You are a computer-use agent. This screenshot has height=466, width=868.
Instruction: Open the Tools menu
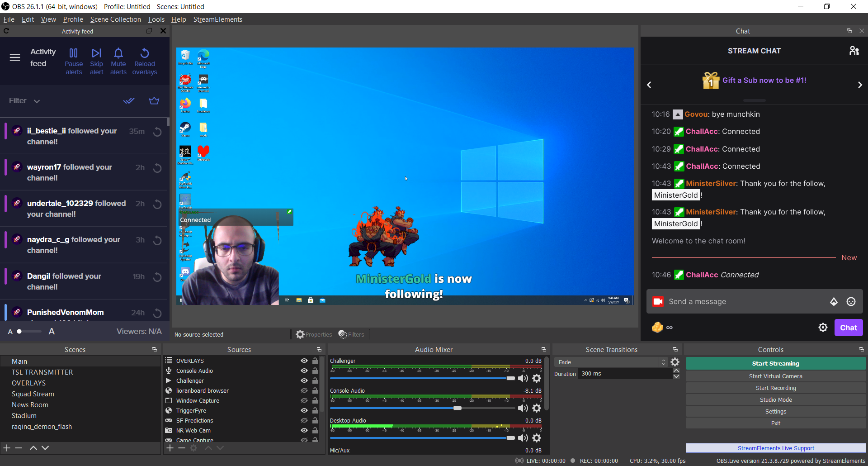tap(156, 19)
